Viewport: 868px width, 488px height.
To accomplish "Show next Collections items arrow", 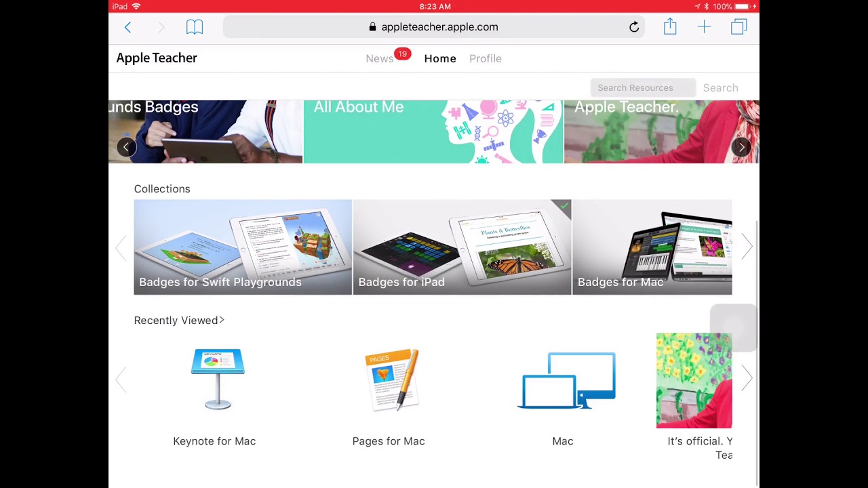I will (x=747, y=247).
